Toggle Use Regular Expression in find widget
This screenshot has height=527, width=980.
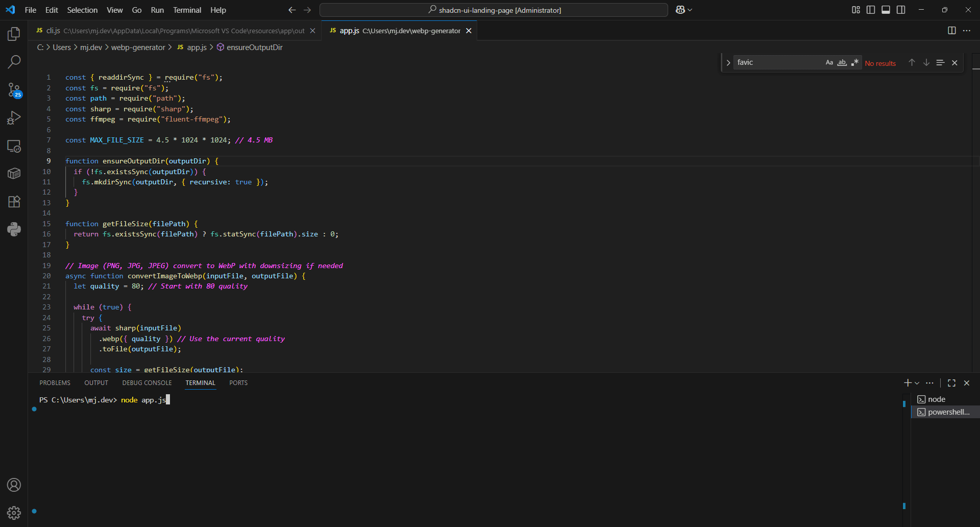point(854,63)
